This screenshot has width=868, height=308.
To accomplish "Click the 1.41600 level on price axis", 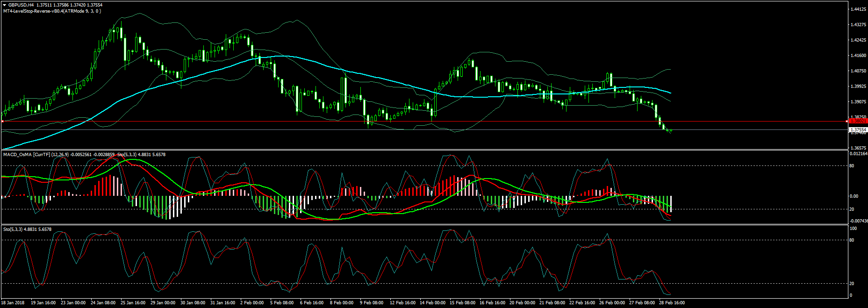I will click(x=858, y=56).
